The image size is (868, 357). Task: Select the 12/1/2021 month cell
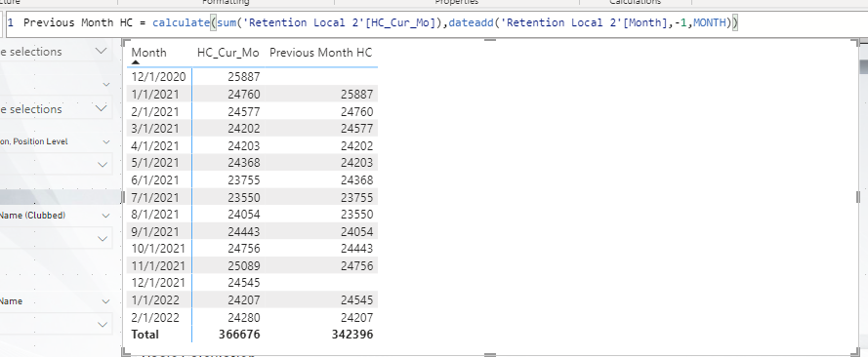(158, 283)
